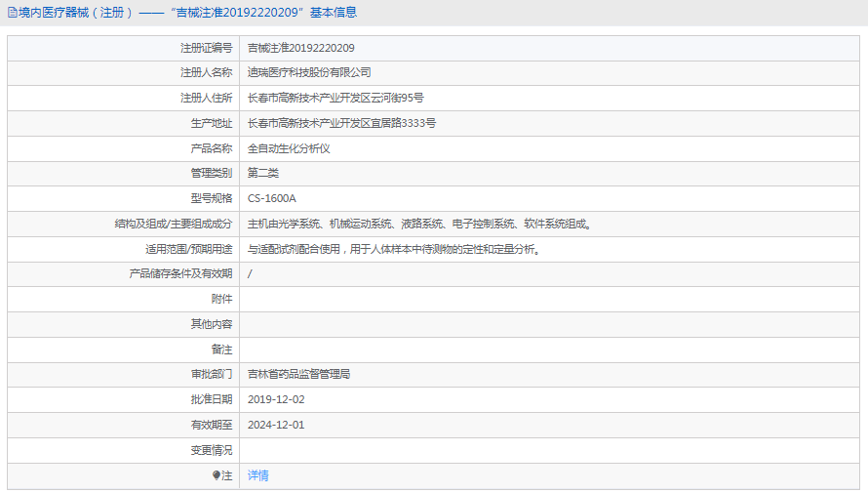
Task: Click the structure composition text starting 主机由光学系统
Action: coord(419,224)
